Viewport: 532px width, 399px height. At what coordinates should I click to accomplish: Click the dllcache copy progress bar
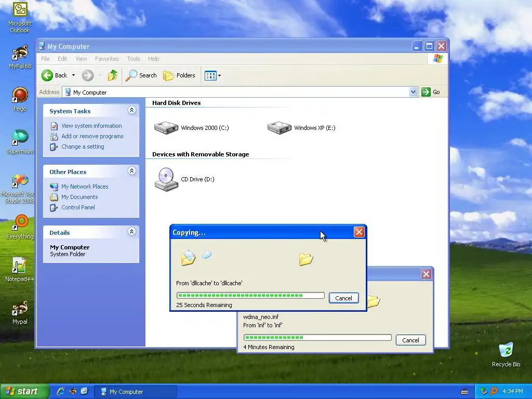[250, 296]
